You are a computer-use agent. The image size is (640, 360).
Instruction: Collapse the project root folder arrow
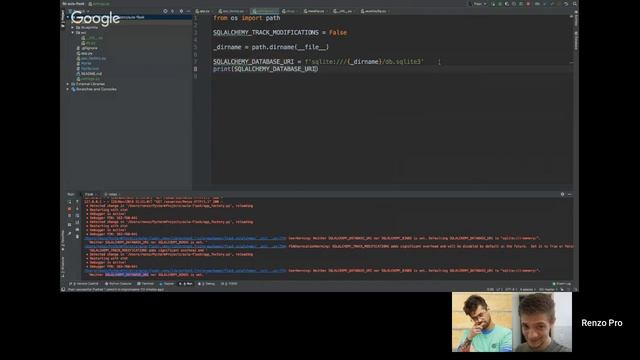click(x=68, y=17)
